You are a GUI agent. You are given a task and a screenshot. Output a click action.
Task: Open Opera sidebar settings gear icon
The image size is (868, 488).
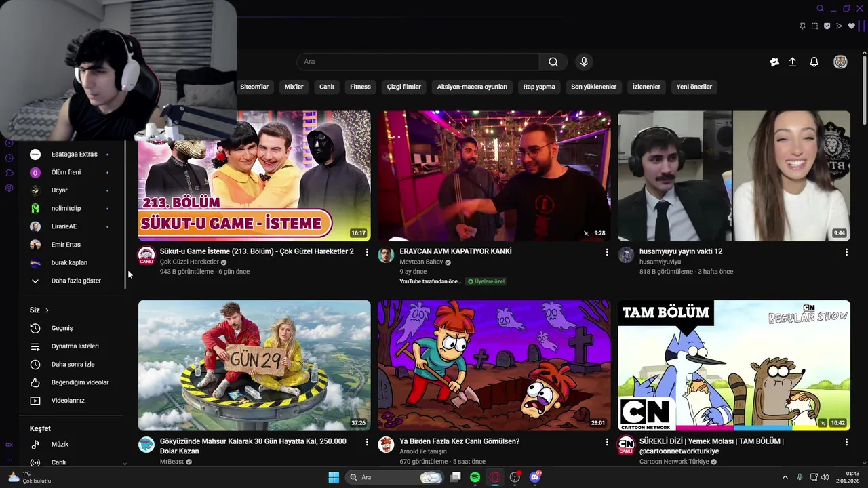coord(9,188)
